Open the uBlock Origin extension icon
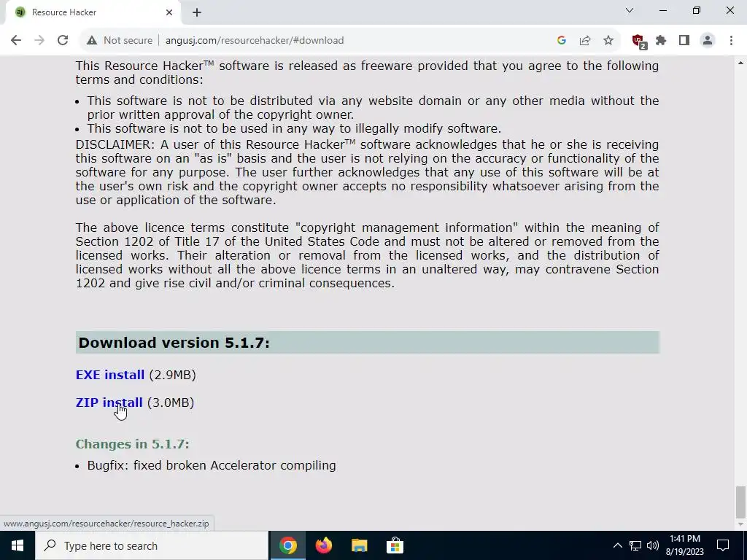747x560 pixels. tap(638, 41)
